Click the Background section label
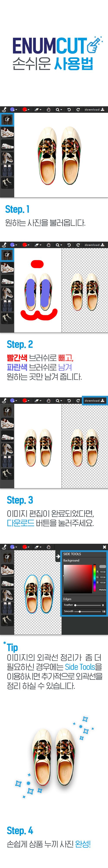Image resolution: width=108 pixels, height=868 pixels. 71,560
